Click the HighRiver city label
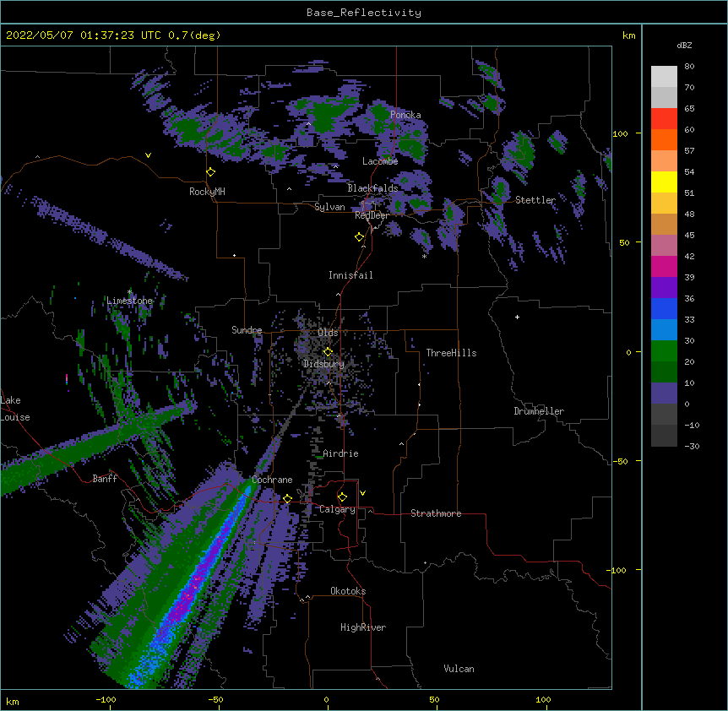The width and height of the screenshot is (728, 711). (x=363, y=627)
